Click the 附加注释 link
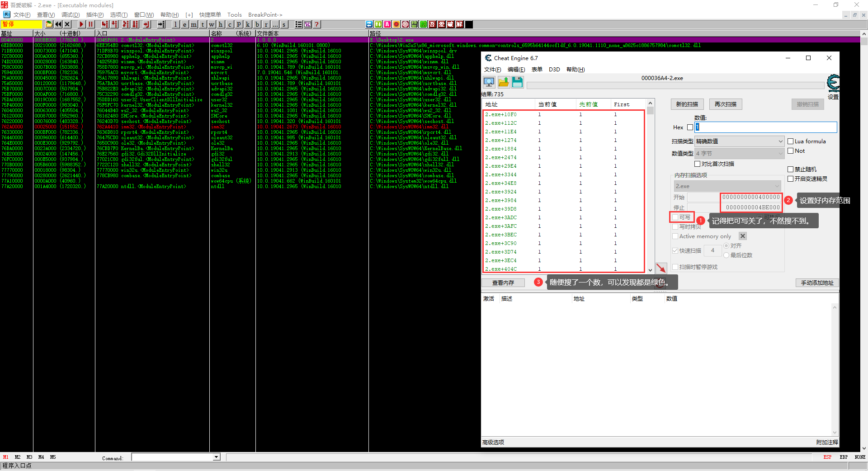Viewport: 868px width, 471px height. click(827, 443)
